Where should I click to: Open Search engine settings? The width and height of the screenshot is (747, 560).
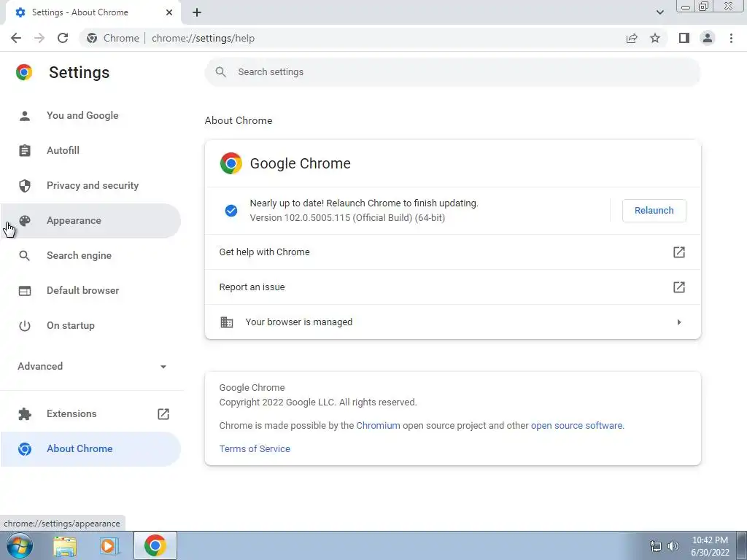pyautogui.click(x=90, y=255)
